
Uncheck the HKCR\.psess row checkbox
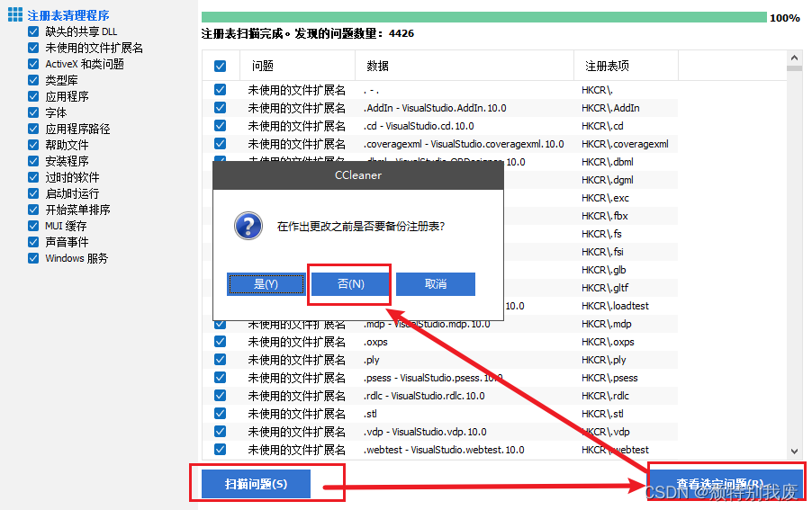click(x=220, y=378)
